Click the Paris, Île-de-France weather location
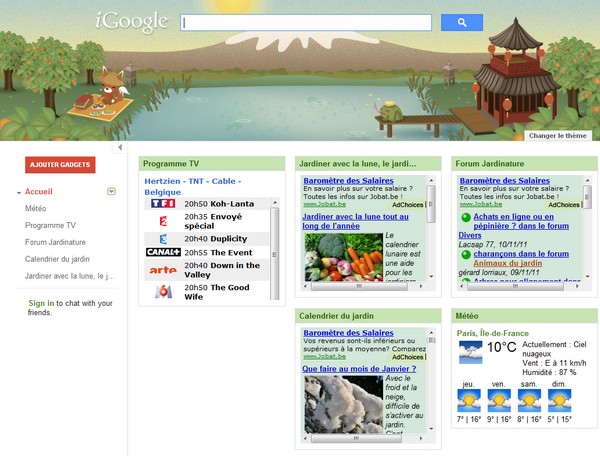The height and width of the screenshot is (456, 600). point(492,333)
